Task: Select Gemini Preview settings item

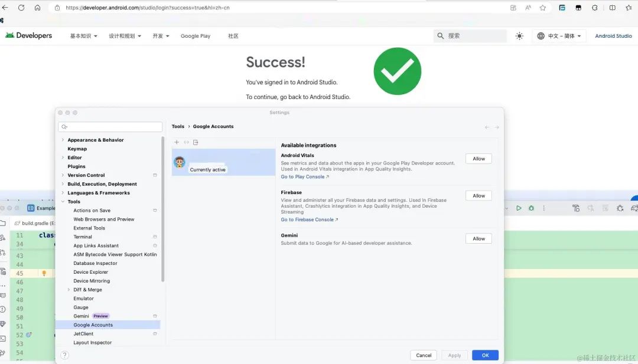Action: (x=92, y=316)
